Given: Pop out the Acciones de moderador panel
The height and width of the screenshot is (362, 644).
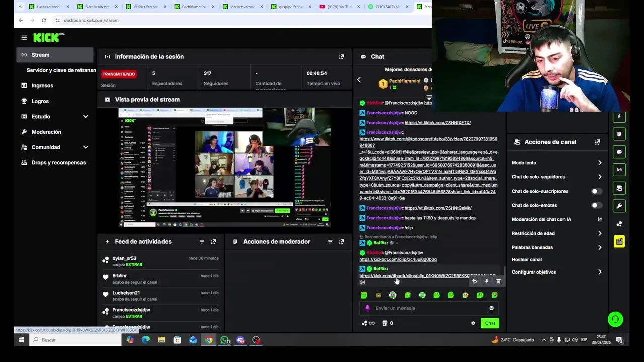Looking at the screenshot, I should (341, 242).
